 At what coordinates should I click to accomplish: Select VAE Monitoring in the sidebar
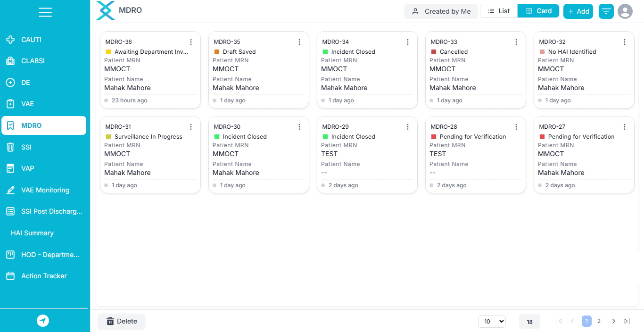tap(45, 190)
